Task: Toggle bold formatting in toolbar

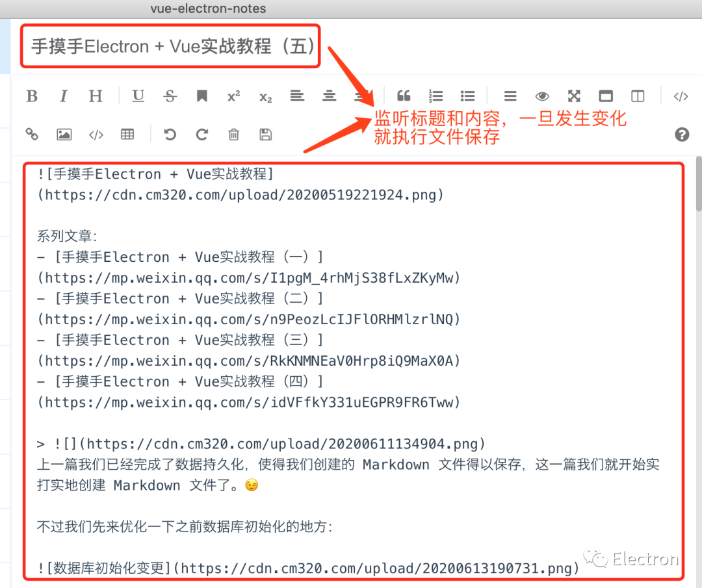Action: pyautogui.click(x=32, y=96)
